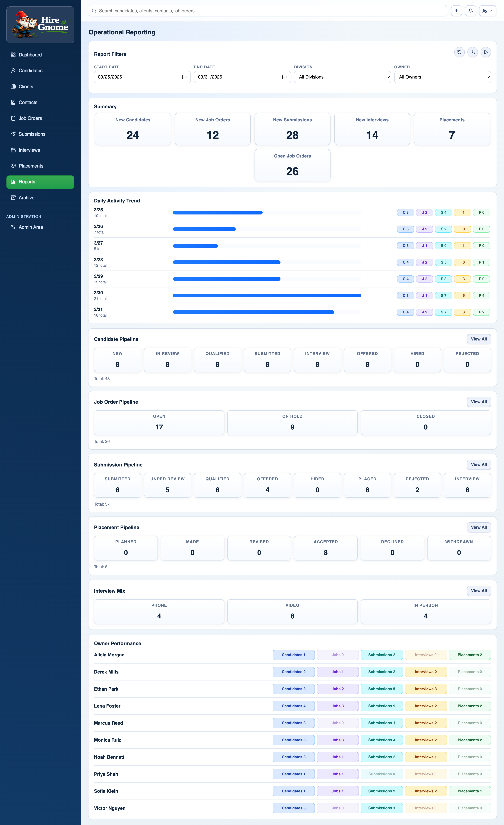Open Admin Area in sidebar

pyautogui.click(x=31, y=227)
